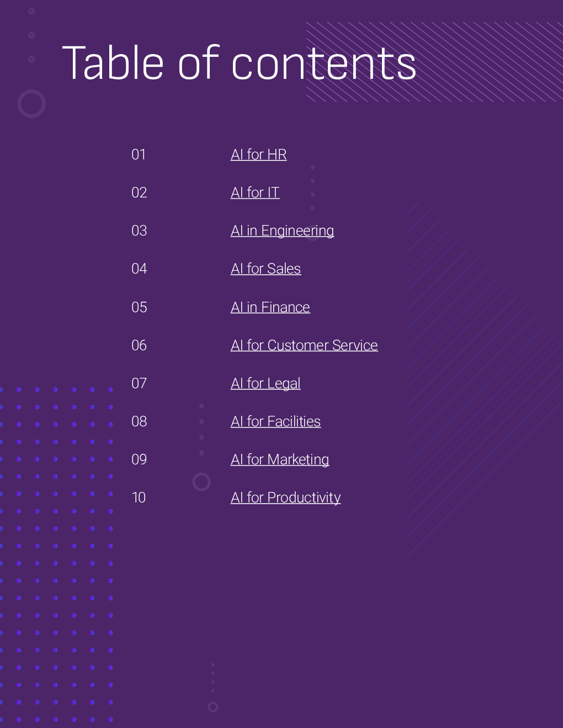This screenshot has width=563, height=728.
Task: Jump to the AI in Finance section
Action: [270, 307]
